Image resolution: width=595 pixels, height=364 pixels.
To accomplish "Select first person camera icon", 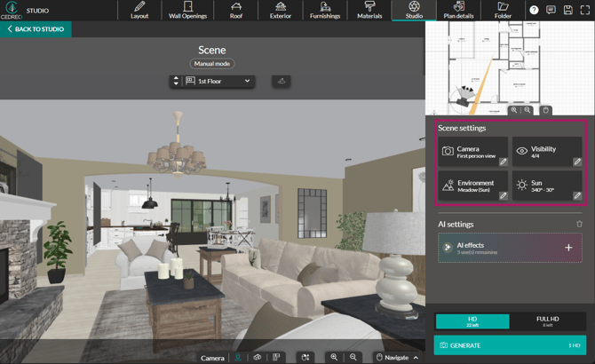I will 238,358.
